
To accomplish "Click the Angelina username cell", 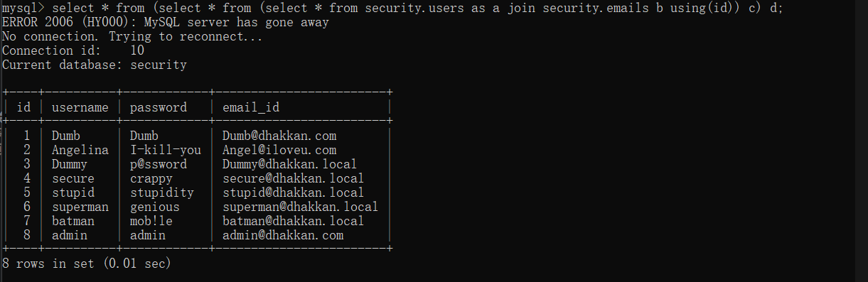I will (80, 151).
